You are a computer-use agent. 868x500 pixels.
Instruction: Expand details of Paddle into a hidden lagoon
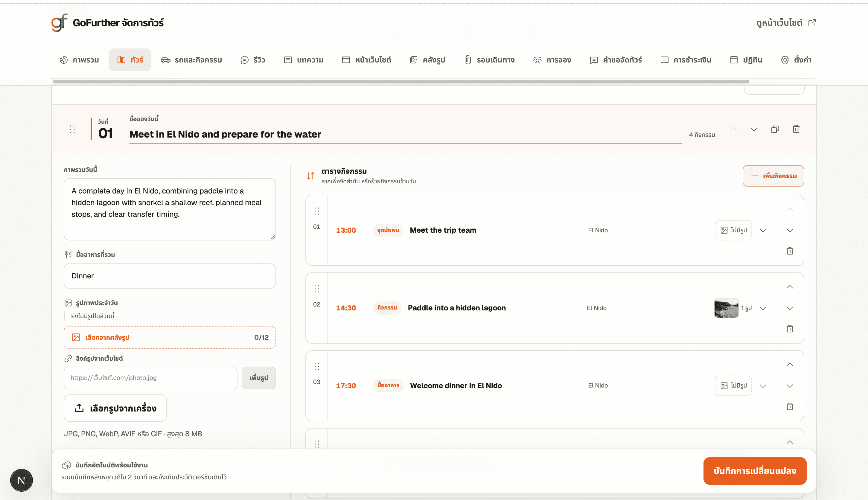point(763,308)
